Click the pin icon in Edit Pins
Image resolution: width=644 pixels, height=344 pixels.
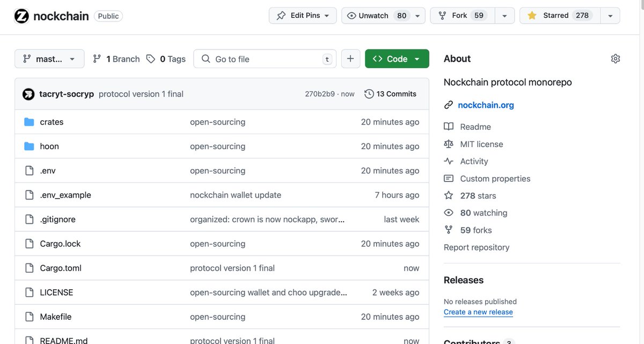pyautogui.click(x=281, y=16)
